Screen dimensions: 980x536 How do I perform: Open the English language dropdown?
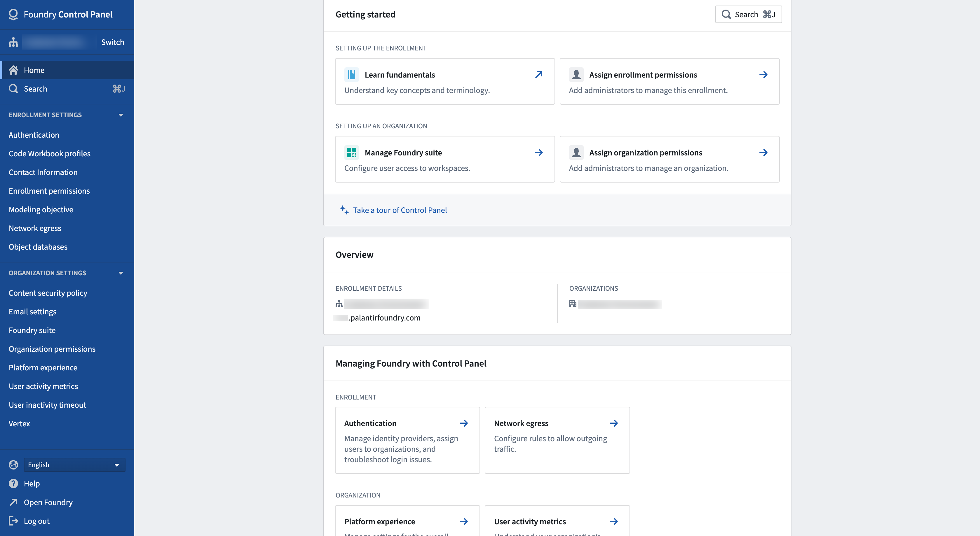coord(75,465)
